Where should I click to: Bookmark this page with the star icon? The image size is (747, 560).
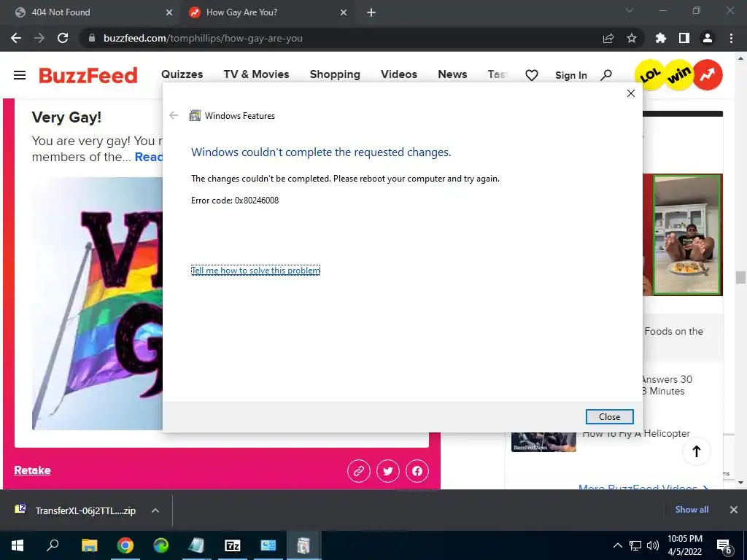632,38
